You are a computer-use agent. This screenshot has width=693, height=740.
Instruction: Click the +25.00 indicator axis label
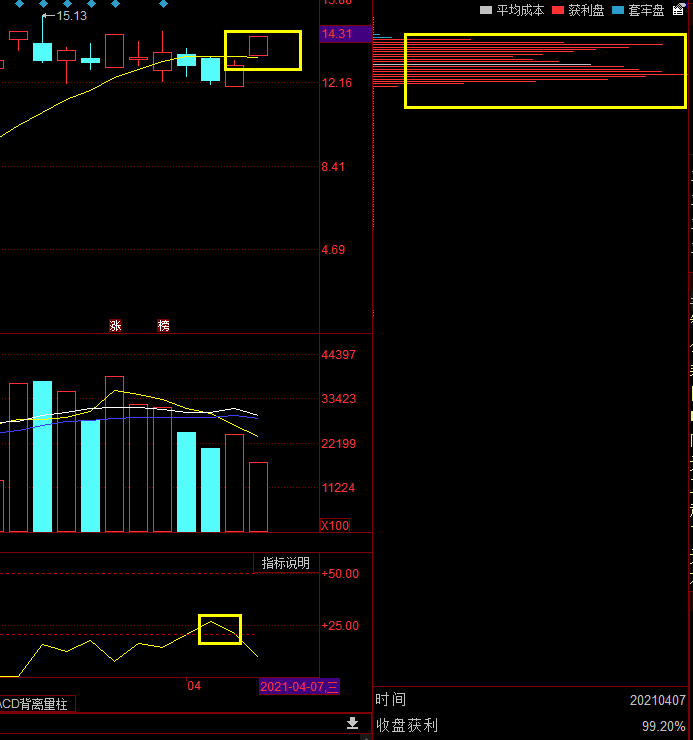(340, 626)
